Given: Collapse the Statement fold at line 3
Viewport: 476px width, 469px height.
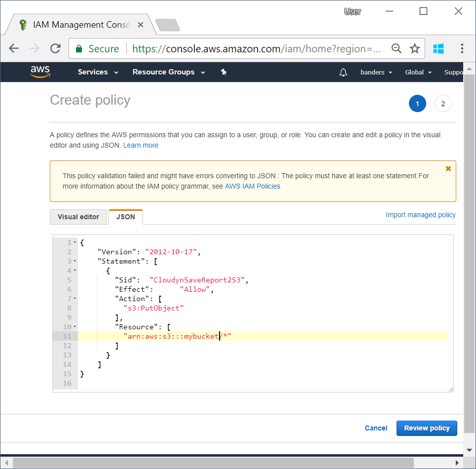Looking at the screenshot, I should click(x=74, y=261).
